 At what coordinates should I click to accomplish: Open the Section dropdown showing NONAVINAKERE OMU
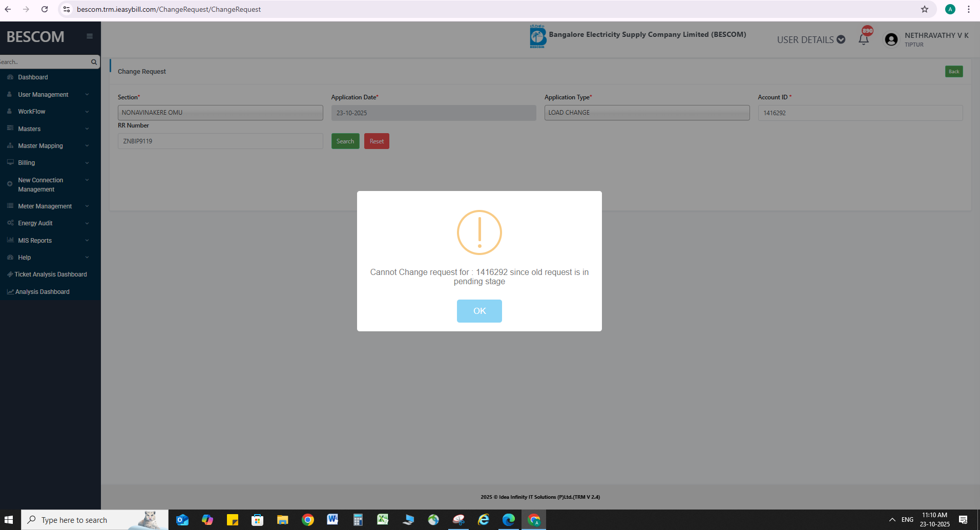click(x=220, y=113)
